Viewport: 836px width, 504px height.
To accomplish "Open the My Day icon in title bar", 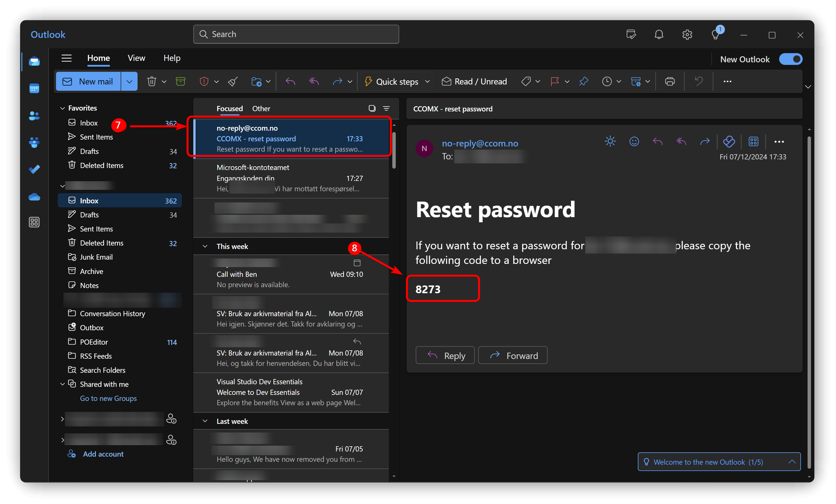I will pyautogui.click(x=631, y=34).
